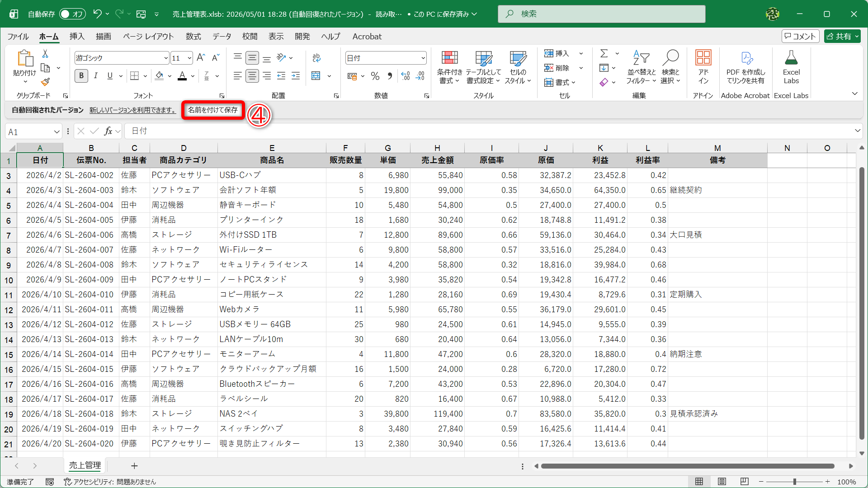Click the AutoSum sigma icon
This screenshot has width=868, height=488.
click(x=604, y=54)
